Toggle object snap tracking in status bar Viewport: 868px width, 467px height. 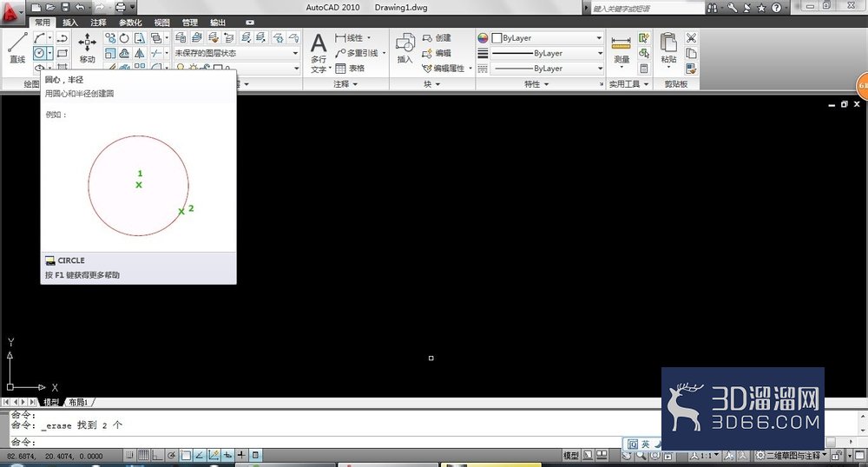point(200,456)
